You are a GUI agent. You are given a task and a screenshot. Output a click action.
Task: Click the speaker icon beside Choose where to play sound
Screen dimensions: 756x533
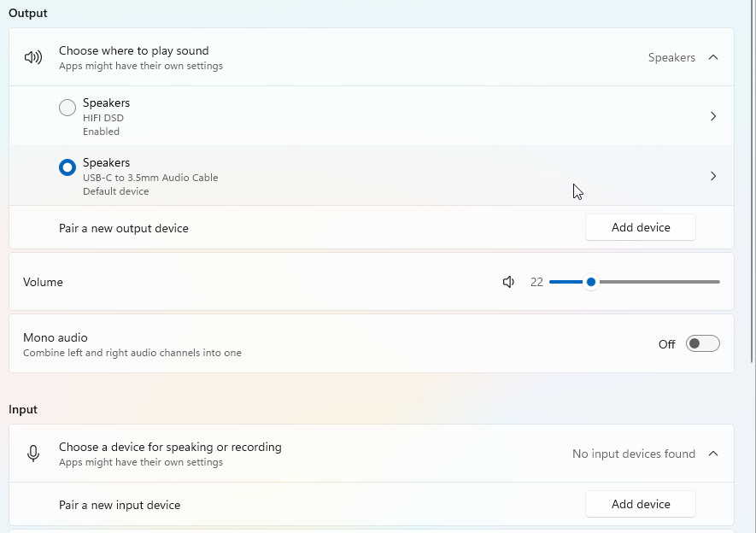point(33,57)
